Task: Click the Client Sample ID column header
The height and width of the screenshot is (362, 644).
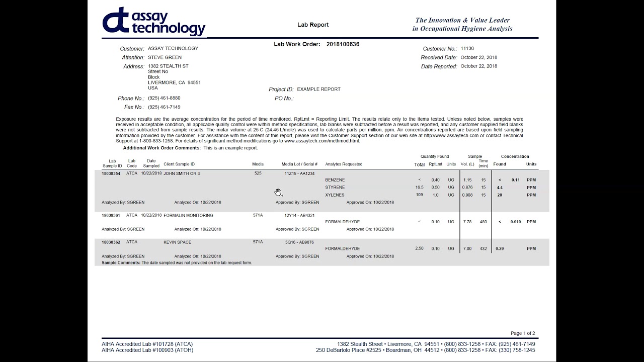Action: coord(179,164)
